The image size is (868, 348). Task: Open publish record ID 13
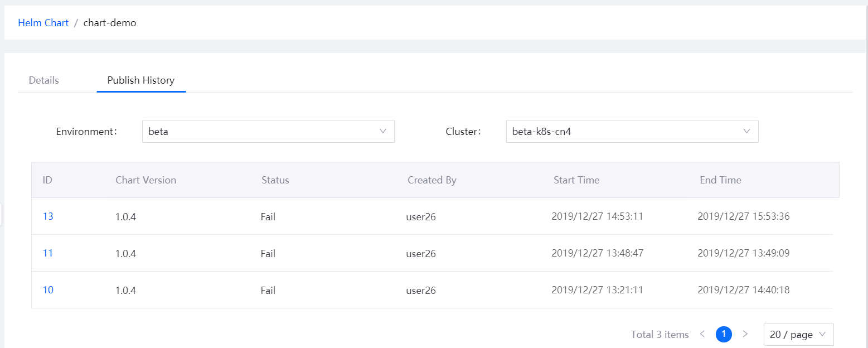[x=48, y=216]
